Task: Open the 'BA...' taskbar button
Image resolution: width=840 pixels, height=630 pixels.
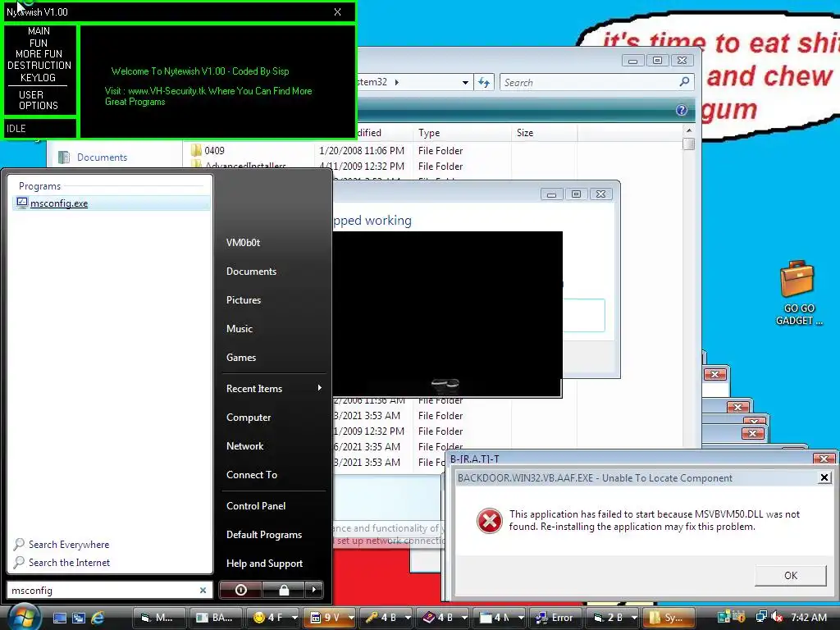Action: tap(215, 618)
